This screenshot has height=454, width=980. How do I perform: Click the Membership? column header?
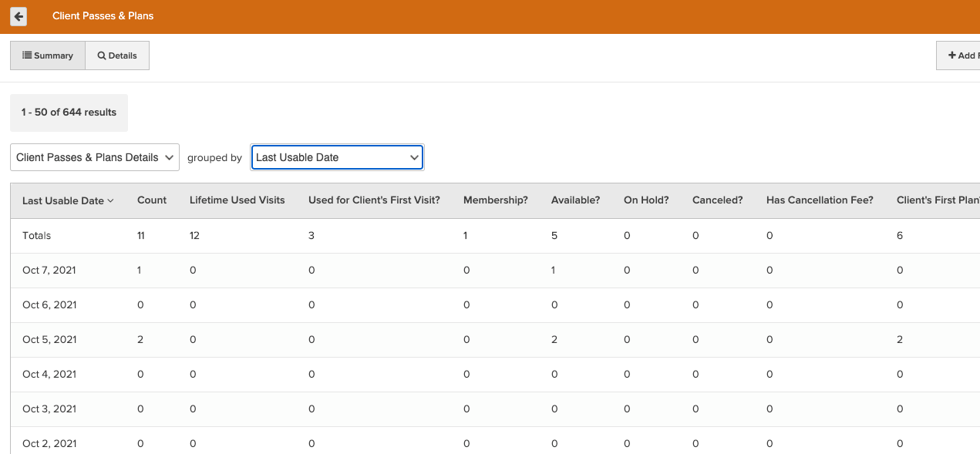(x=495, y=200)
